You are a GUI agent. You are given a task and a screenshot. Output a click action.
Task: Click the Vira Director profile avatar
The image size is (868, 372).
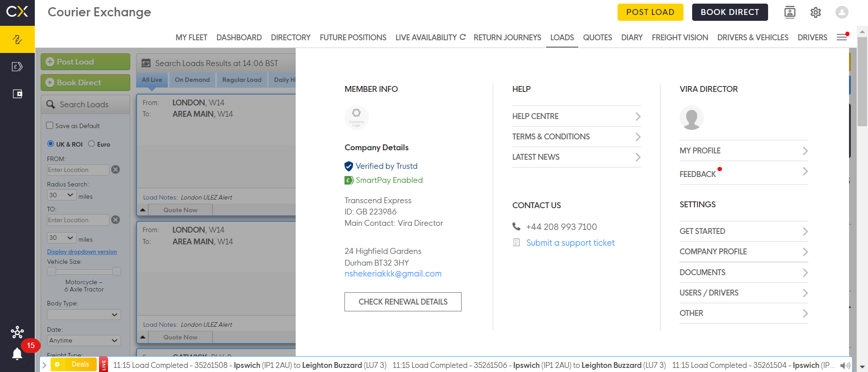click(692, 118)
